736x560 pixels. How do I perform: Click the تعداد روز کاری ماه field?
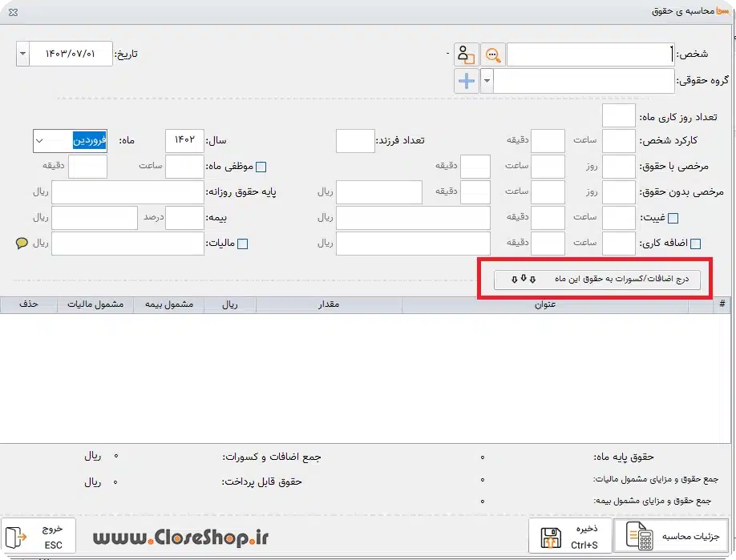[619, 116]
